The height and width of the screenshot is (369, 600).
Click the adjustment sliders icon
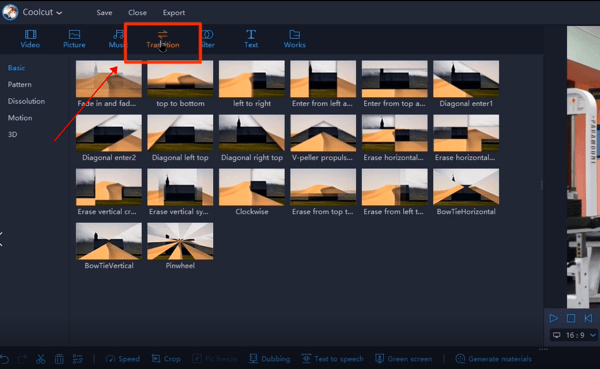[x=78, y=359]
